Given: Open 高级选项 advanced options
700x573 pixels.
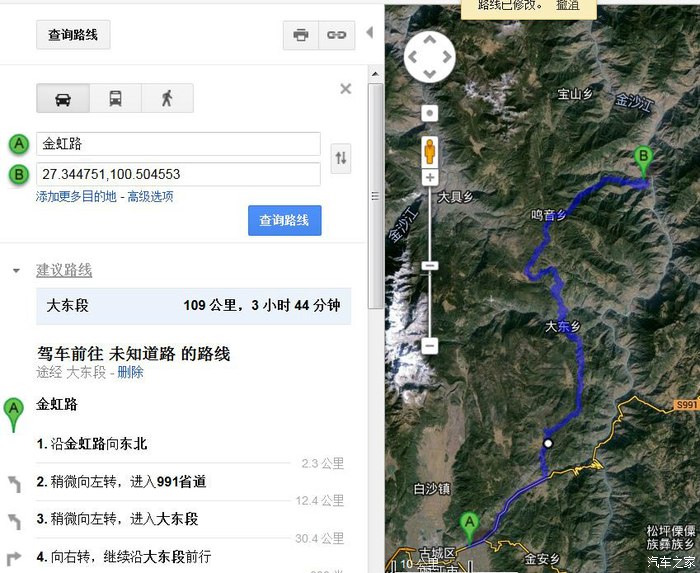Looking at the screenshot, I should pos(150,196).
